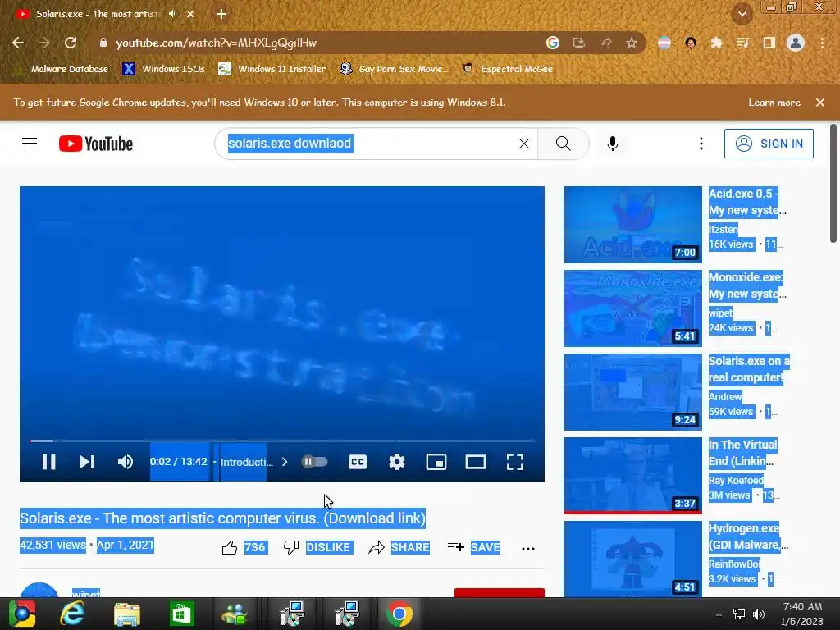Open Windows ISOs bookmark
Viewport: 840px width, 630px height.
pos(163,69)
